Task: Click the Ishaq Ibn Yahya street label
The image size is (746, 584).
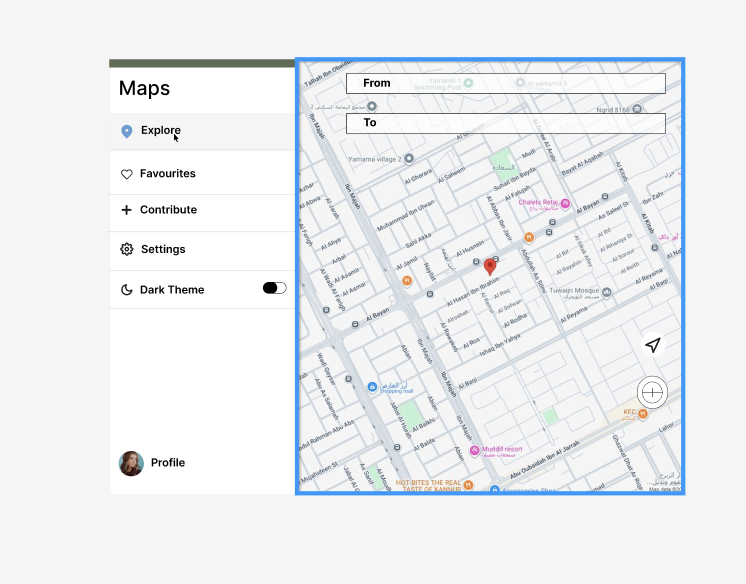Action: (500, 345)
